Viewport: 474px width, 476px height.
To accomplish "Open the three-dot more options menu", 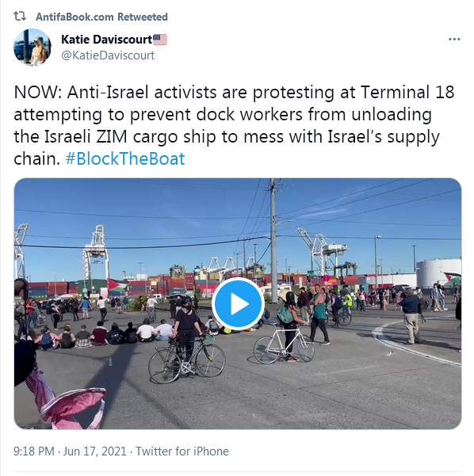I will pos(454,39).
